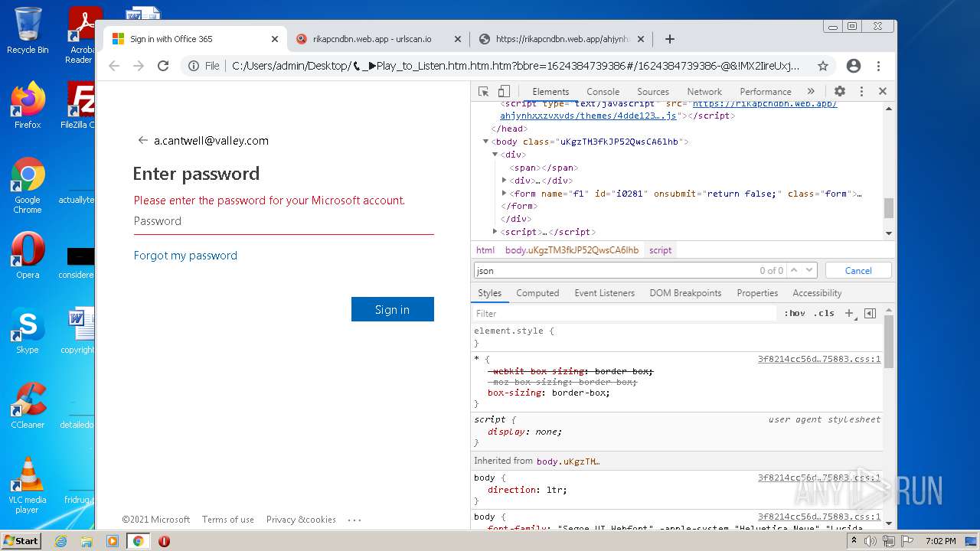980x551 pixels.
Task: Open Firefox desktop shortcut
Action: (x=28, y=106)
